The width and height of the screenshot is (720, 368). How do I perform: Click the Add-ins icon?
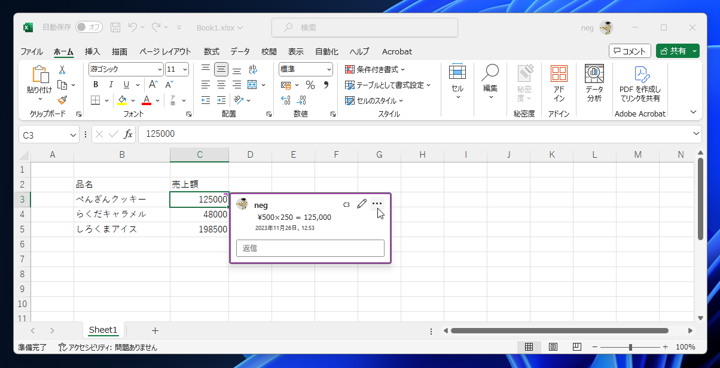(x=559, y=83)
